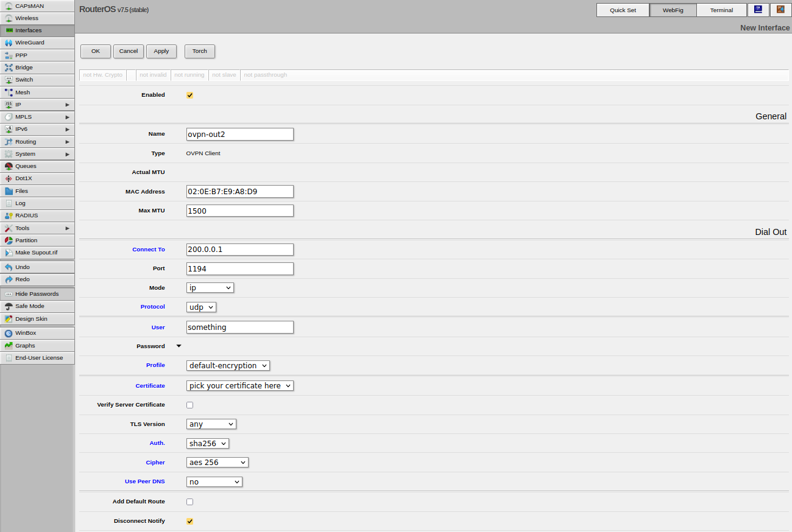Open the Certificate selection dropdown
The width and height of the screenshot is (792, 532).
pyautogui.click(x=240, y=386)
